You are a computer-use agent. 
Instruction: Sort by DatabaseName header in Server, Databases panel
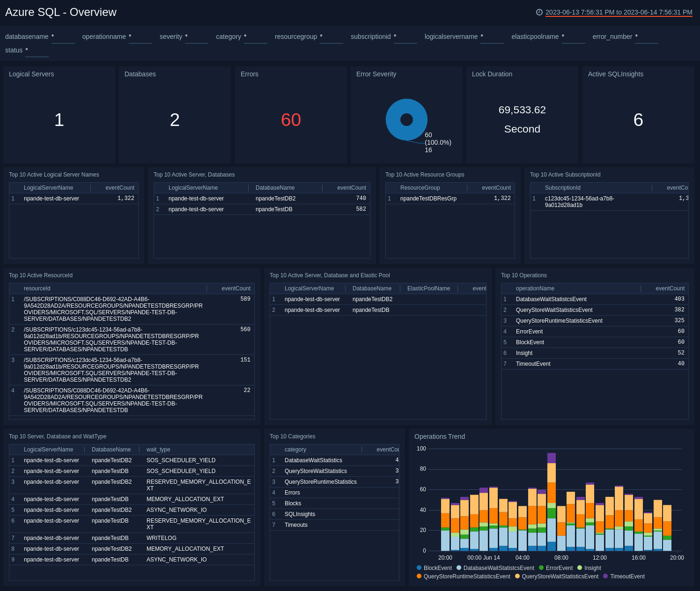coord(275,188)
